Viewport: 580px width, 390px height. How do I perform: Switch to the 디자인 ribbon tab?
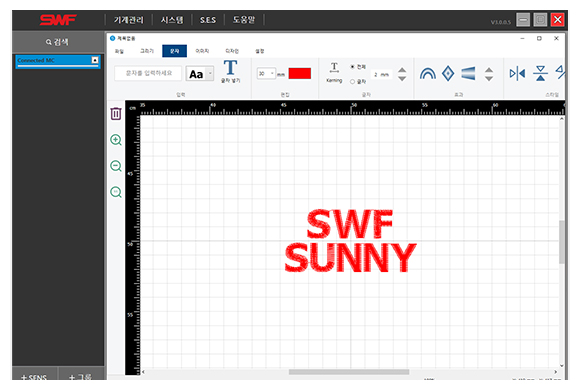tap(232, 51)
